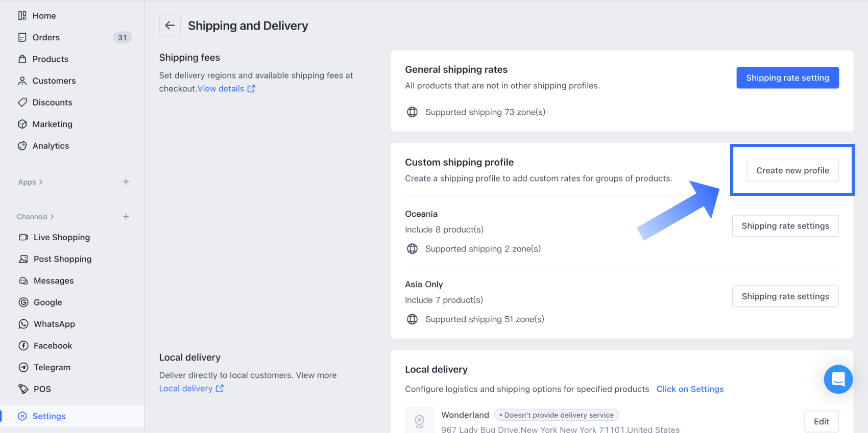
Task: Open the live chat support bubble
Action: click(x=838, y=379)
